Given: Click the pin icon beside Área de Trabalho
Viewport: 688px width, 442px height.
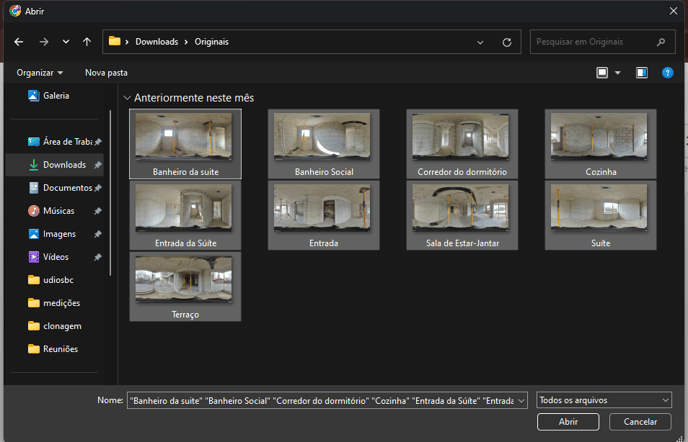Looking at the screenshot, I should tap(97, 142).
